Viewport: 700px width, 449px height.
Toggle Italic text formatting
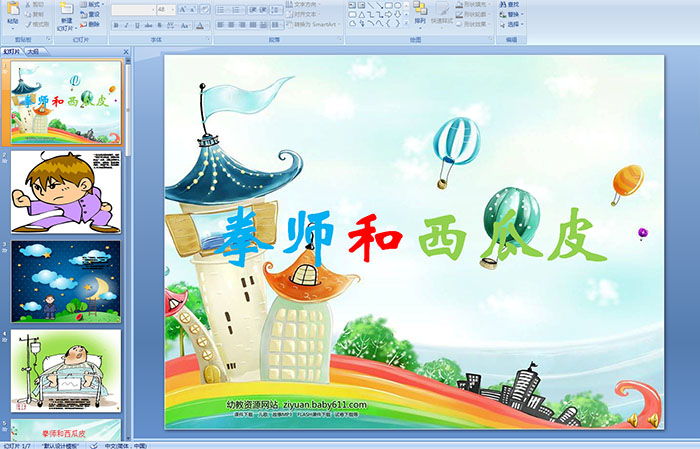(127, 25)
